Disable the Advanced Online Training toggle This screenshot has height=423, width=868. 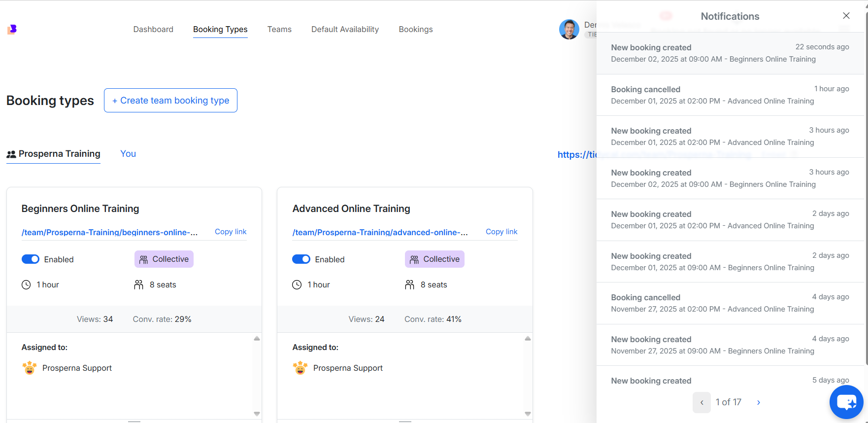(301, 259)
